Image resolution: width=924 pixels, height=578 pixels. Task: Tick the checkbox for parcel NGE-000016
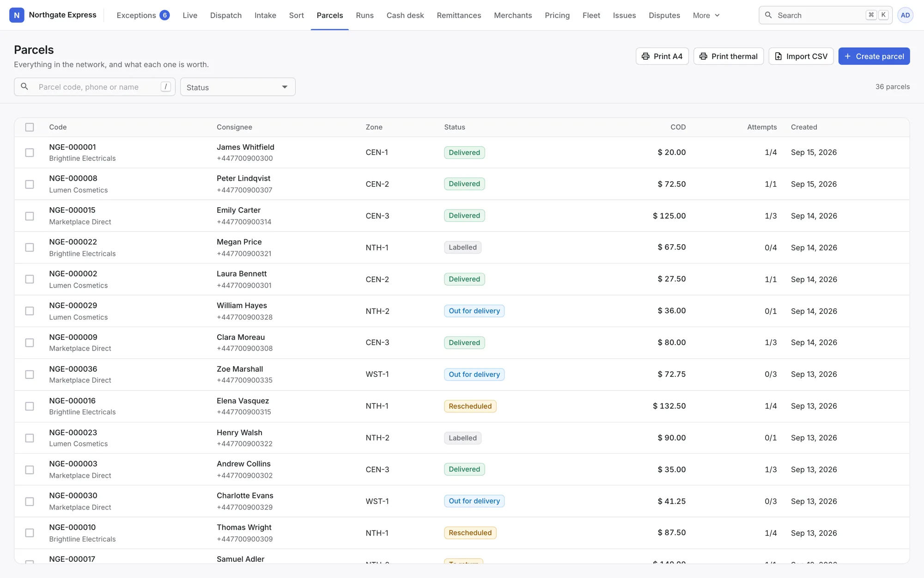coord(30,406)
